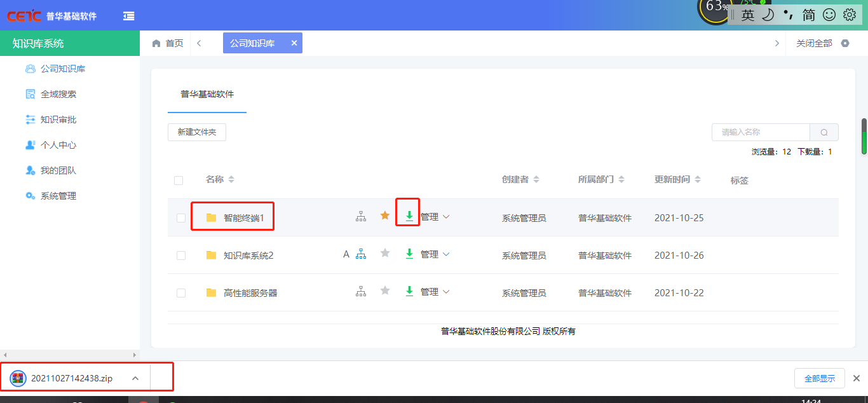Screen dimensions: 868x403
Task: Expand the downloaded zip file's options arrow
Action: (x=135, y=377)
